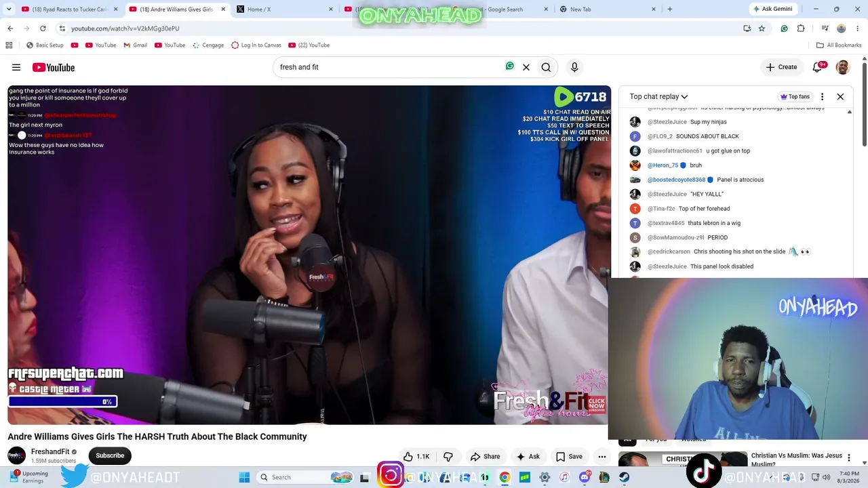868x488 pixels.
Task: Subscribe to the FreshandFit channel
Action: pos(110,455)
